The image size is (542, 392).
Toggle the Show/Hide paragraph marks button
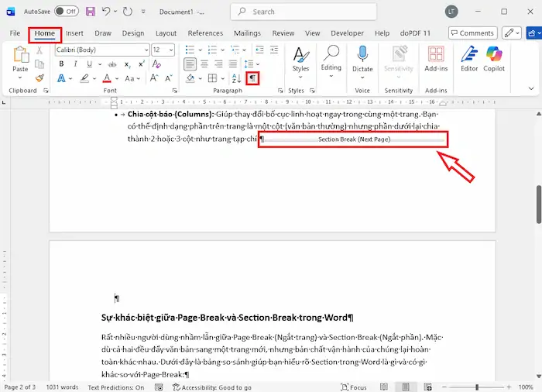252,78
